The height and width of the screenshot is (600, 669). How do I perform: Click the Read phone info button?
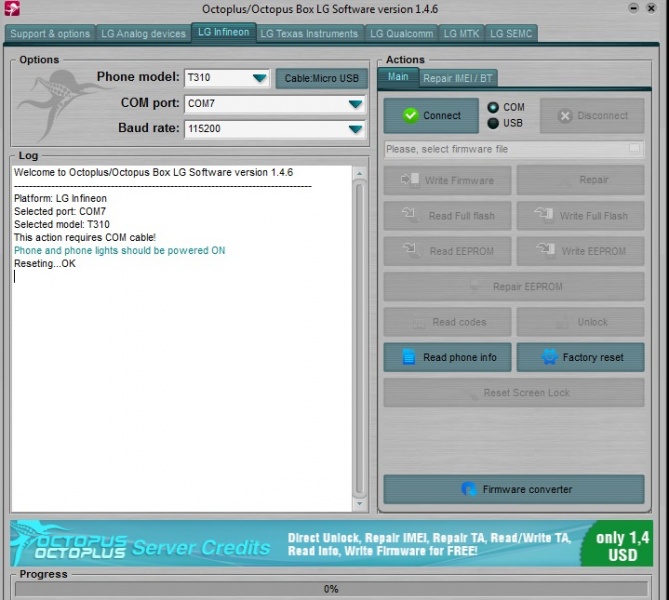[447, 357]
